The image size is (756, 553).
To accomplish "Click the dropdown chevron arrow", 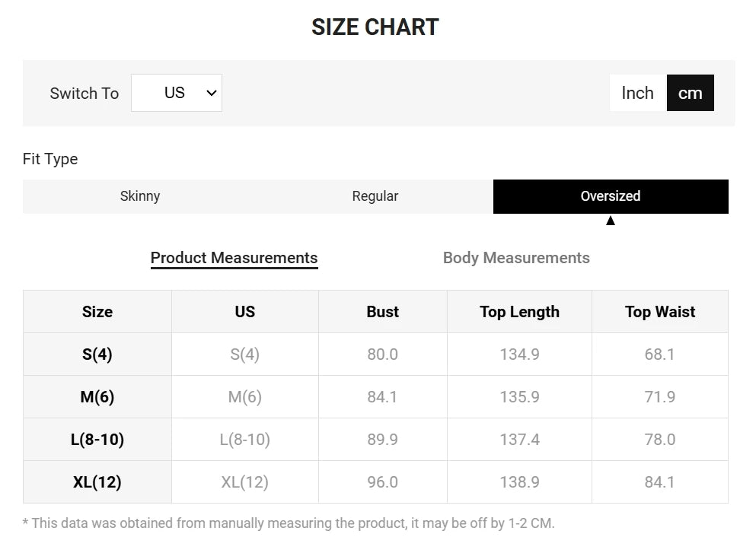I will point(211,93).
